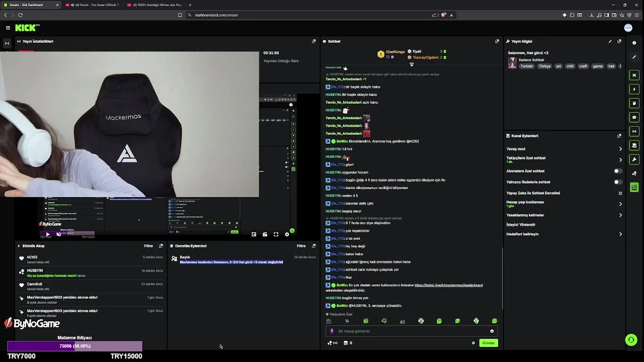Expand Takipçilere özel sohbet options
The height and width of the screenshot is (362, 644).
point(620,160)
